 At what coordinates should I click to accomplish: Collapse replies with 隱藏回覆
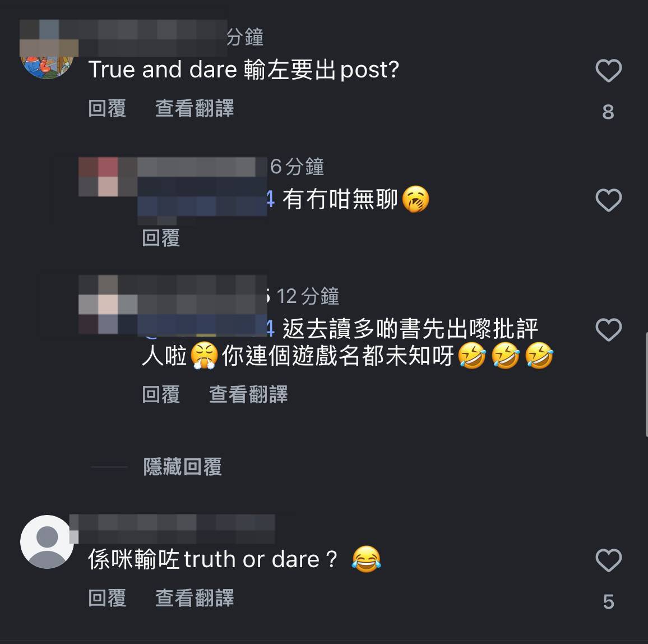182,467
